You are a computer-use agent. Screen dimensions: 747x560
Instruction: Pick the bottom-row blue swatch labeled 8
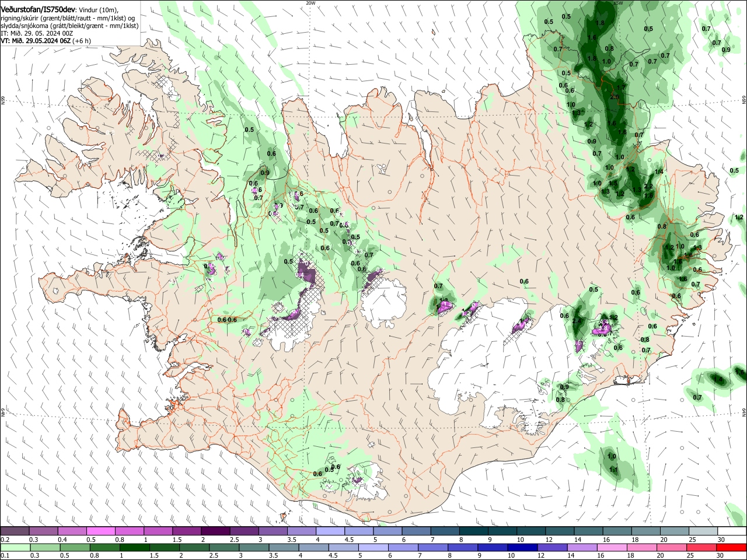coord(462,547)
